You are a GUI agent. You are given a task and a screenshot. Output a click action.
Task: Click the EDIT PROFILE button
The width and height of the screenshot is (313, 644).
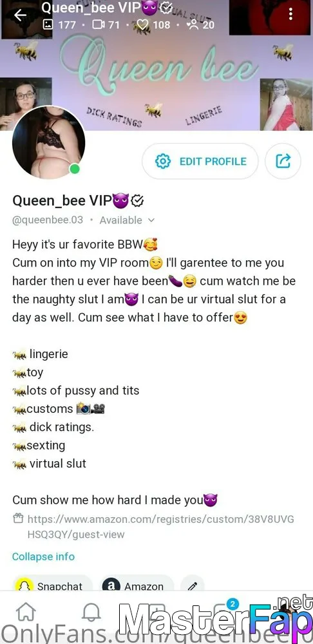(200, 161)
